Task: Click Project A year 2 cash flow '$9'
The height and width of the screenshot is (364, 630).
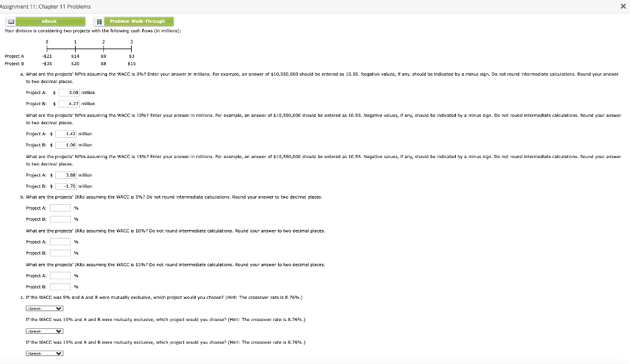Action: click(x=103, y=56)
